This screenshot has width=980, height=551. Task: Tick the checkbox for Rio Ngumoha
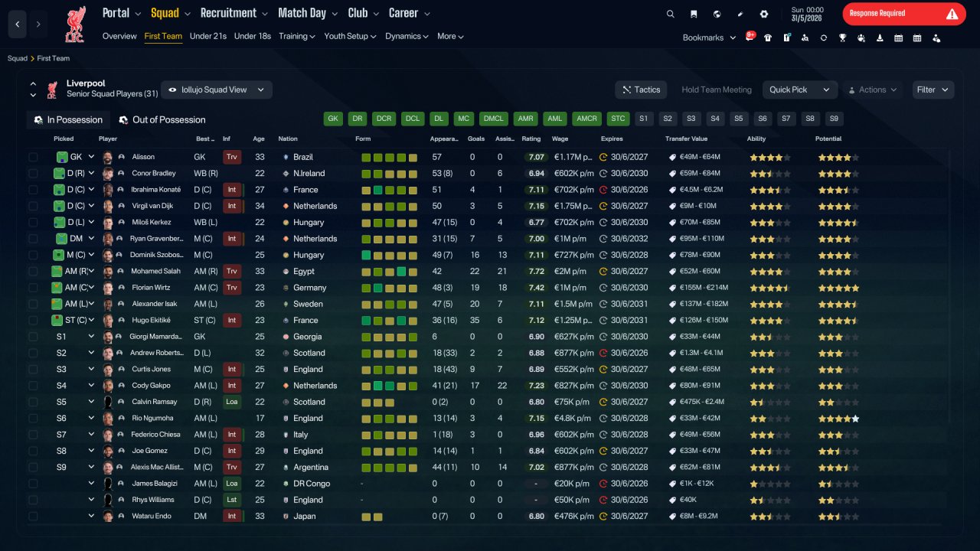(33, 418)
